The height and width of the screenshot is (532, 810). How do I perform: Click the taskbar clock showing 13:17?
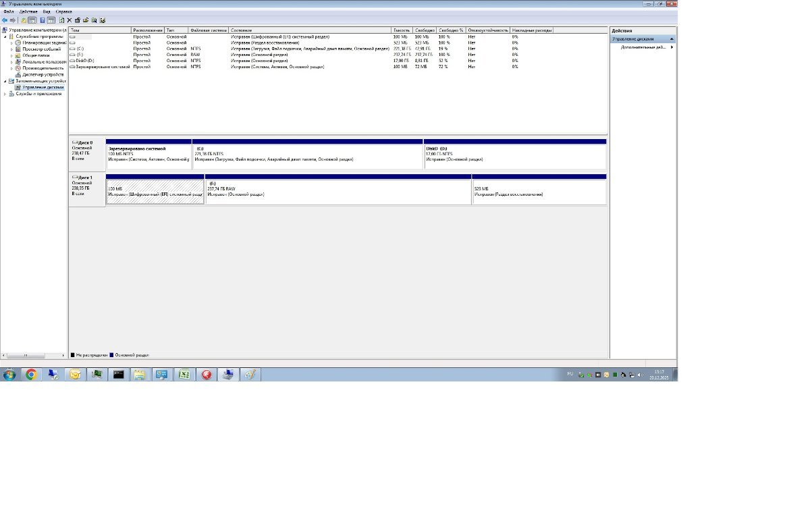(659, 375)
